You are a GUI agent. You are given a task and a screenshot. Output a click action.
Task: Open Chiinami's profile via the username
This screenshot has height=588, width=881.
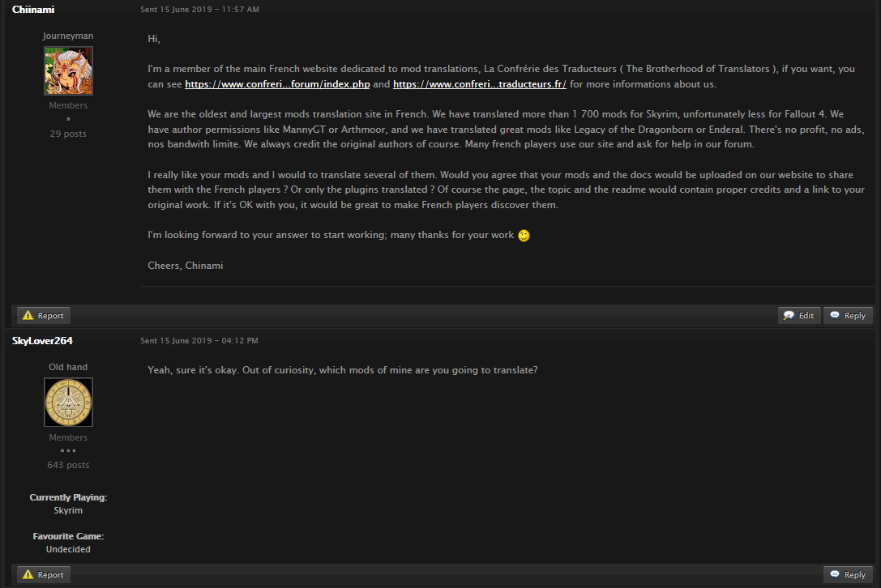click(33, 10)
